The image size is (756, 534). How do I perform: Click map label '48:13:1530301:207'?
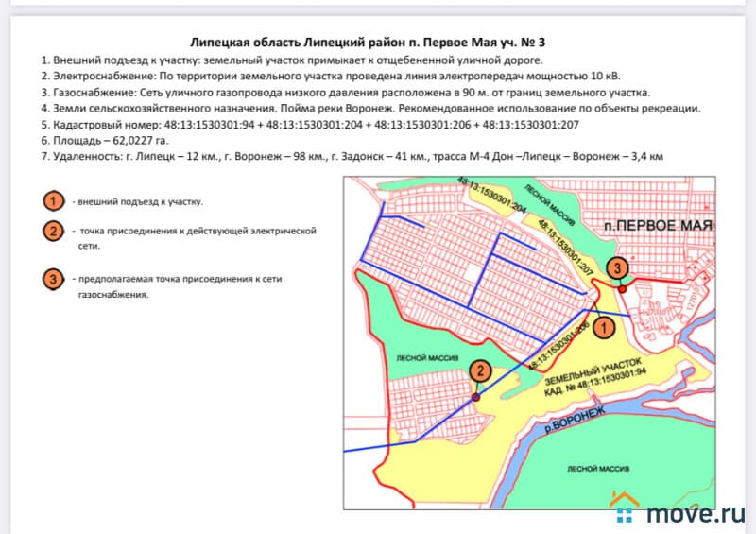point(565,248)
